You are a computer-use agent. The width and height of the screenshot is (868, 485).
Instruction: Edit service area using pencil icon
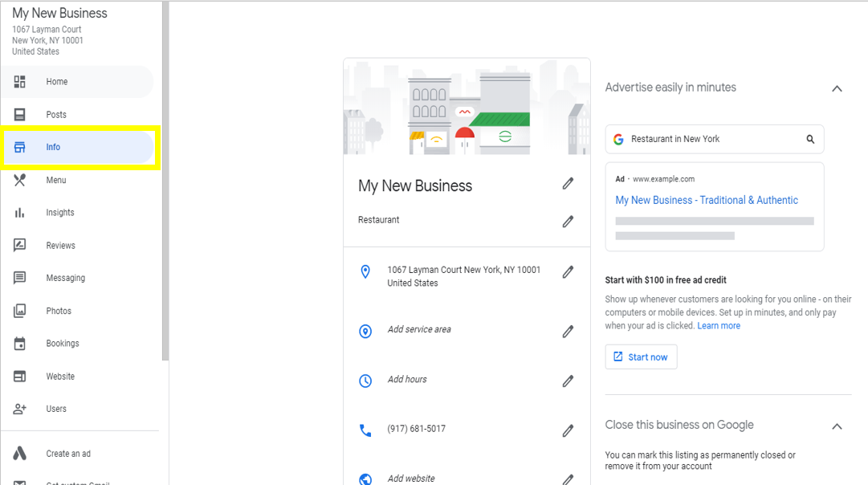pyautogui.click(x=568, y=331)
